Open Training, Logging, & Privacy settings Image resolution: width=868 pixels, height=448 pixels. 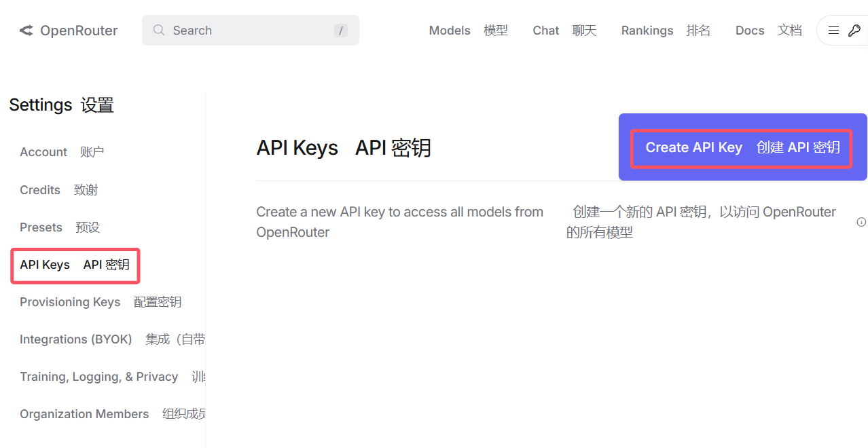(x=98, y=377)
